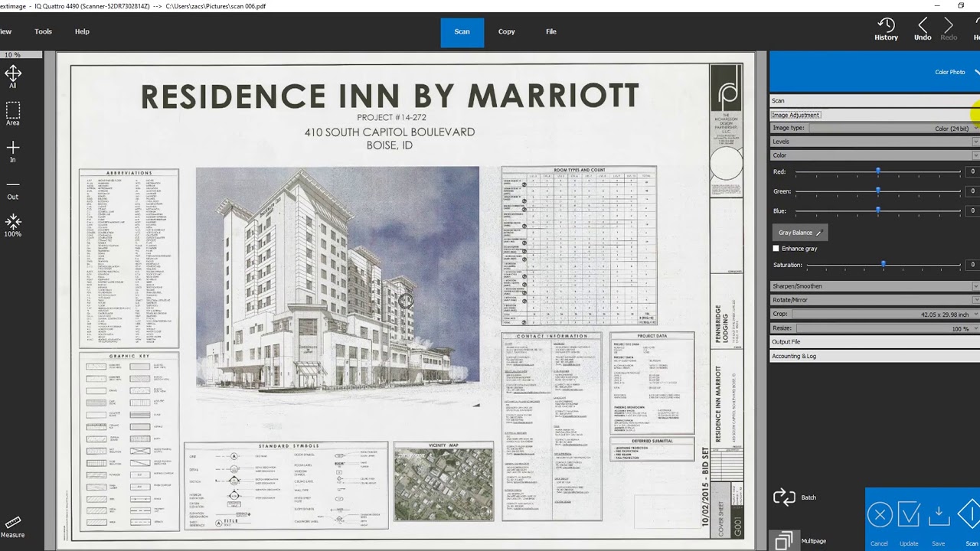
Task: Adjust the Red color slider
Action: 878,171
